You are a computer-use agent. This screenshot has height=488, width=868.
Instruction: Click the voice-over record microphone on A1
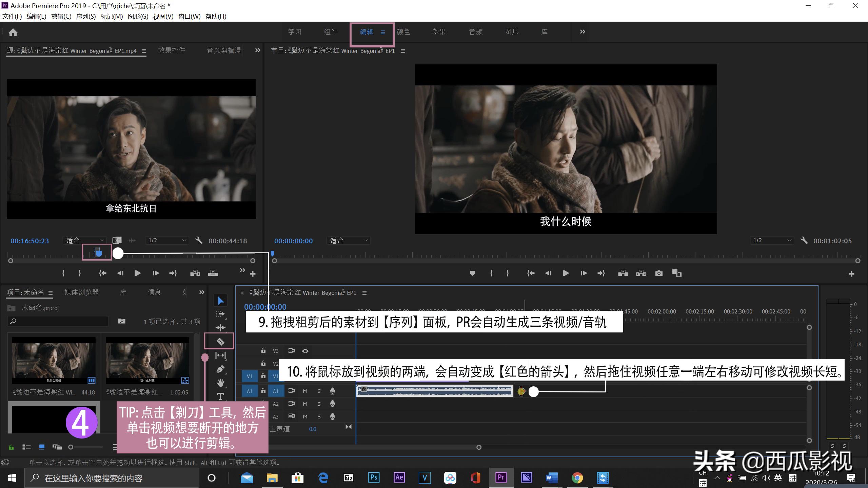pyautogui.click(x=332, y=391)
